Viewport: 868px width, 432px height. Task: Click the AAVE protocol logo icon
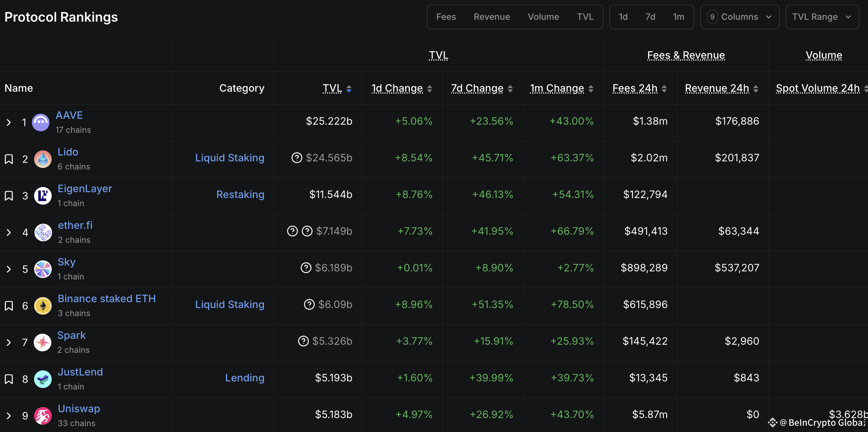click(41, 122)
